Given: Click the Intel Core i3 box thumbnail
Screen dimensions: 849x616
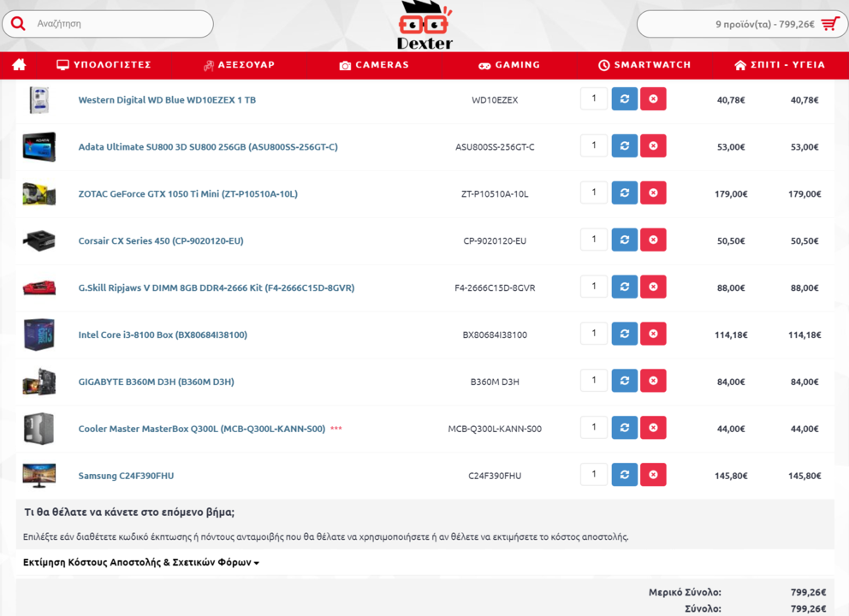Looking at the screenshot, I should tap(39, 335).
